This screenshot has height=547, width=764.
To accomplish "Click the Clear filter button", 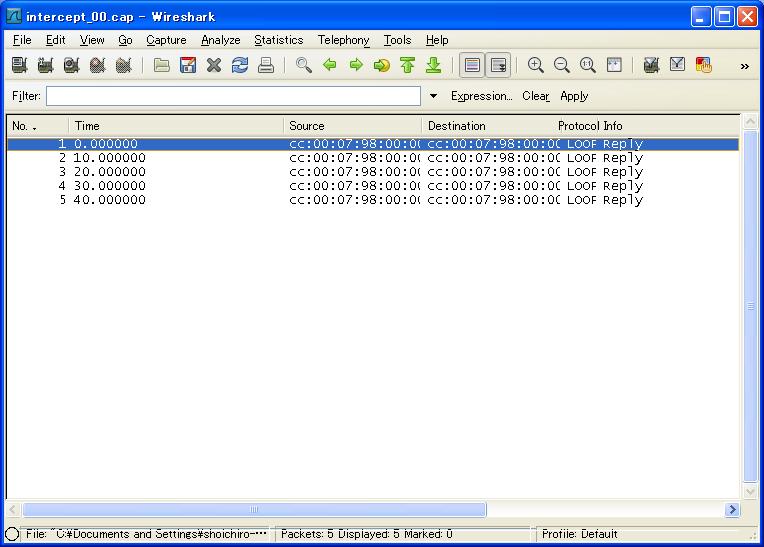I will click(535, 96).
